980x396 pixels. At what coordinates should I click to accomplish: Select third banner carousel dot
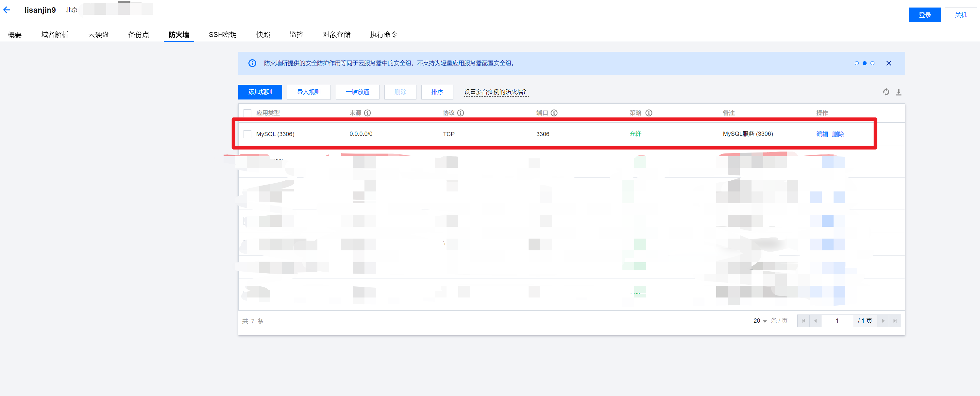(872, 63)
